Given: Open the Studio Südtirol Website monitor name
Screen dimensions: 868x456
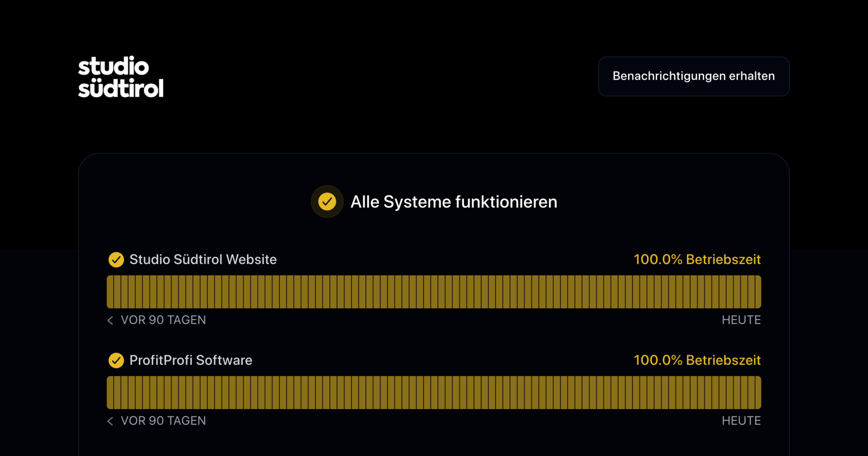Looking at the screenshot, I should coord(203,259).
